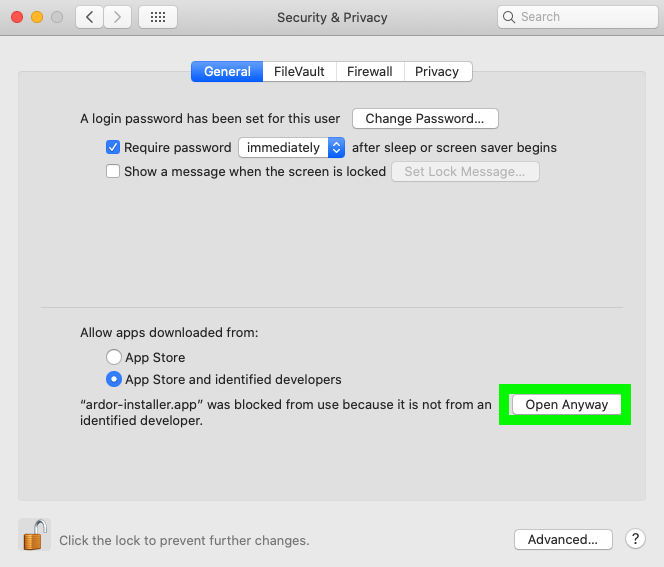Click the lock icon to prevent changes
This screenshot has width=664, height=567.
click(34, 536)
